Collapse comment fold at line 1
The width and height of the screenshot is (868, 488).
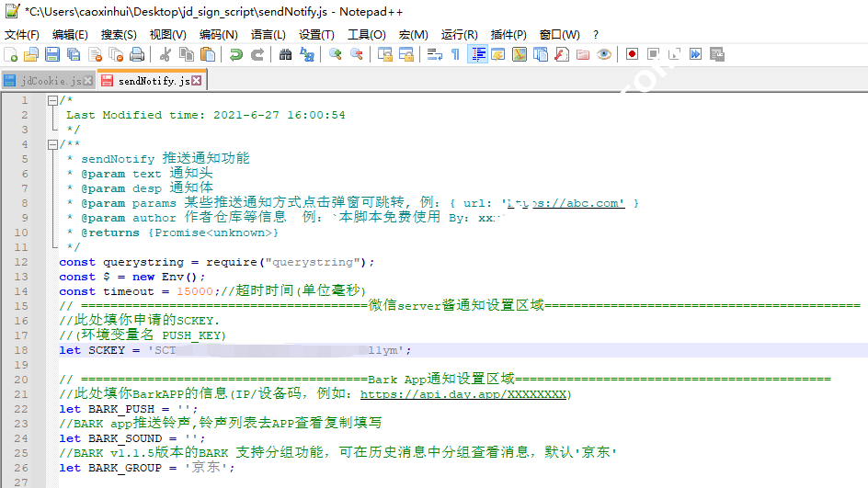click(52, 100)
